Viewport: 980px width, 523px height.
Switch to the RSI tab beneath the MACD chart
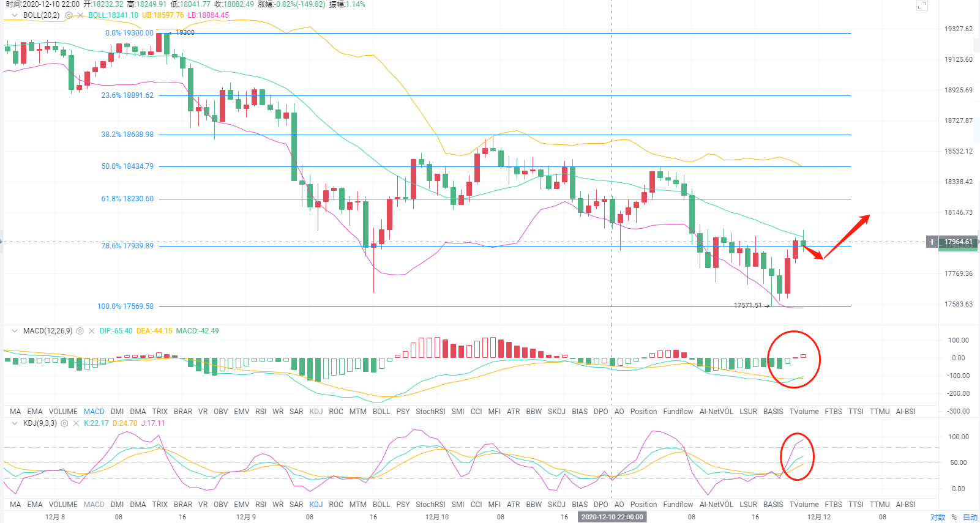[x=261, y=412]
